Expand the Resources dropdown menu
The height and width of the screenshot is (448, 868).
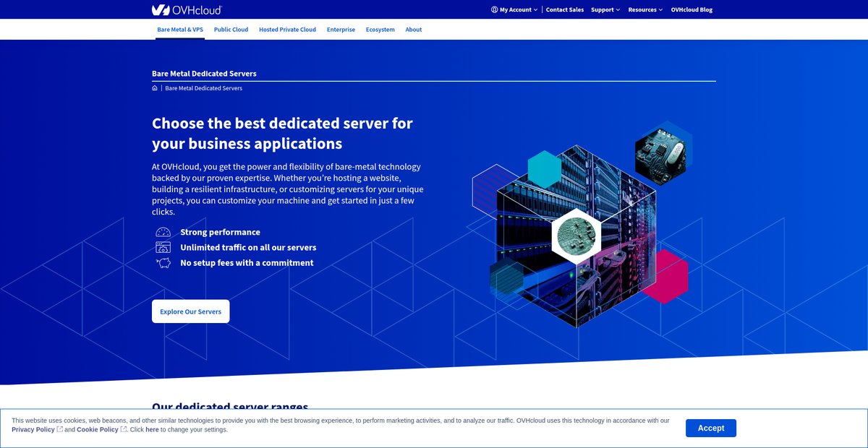[x=646, y=10]
